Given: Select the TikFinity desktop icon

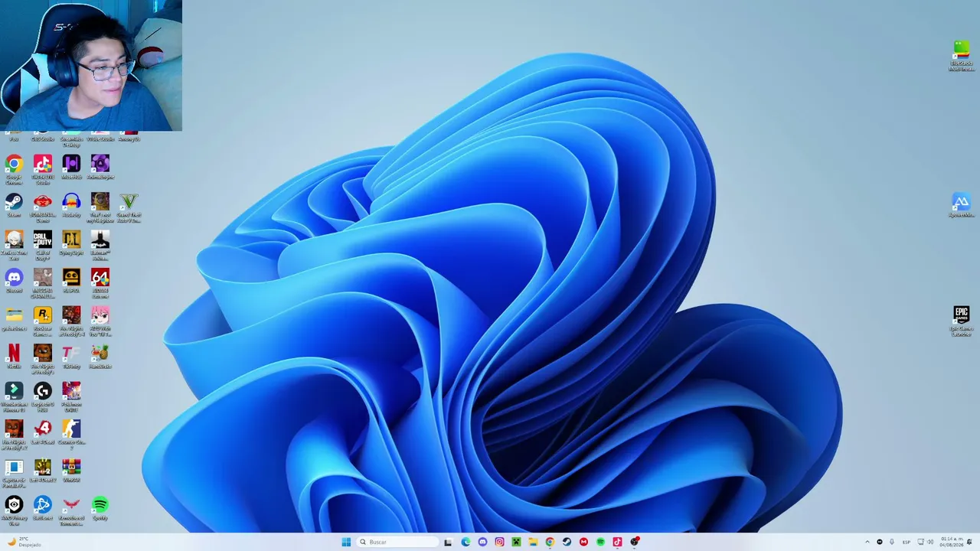Looking at the screenshot, I should click(71, 356).
